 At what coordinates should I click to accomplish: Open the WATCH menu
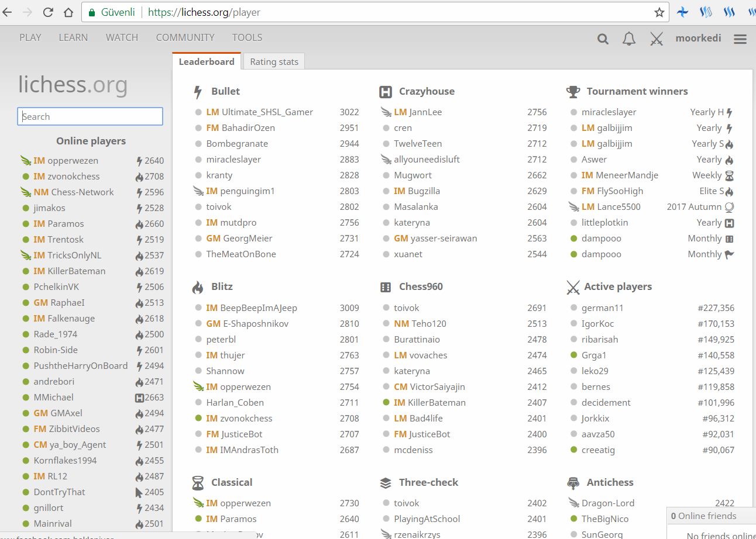pos(122,37)
